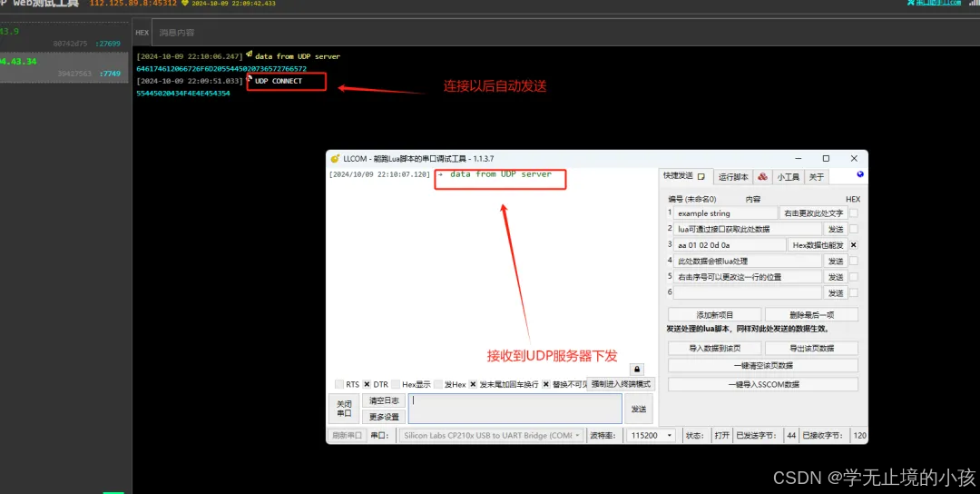This screenshot has height=494, width=980.
Task: Check the HEX box for row 1
Action: [x=854, y=213]
